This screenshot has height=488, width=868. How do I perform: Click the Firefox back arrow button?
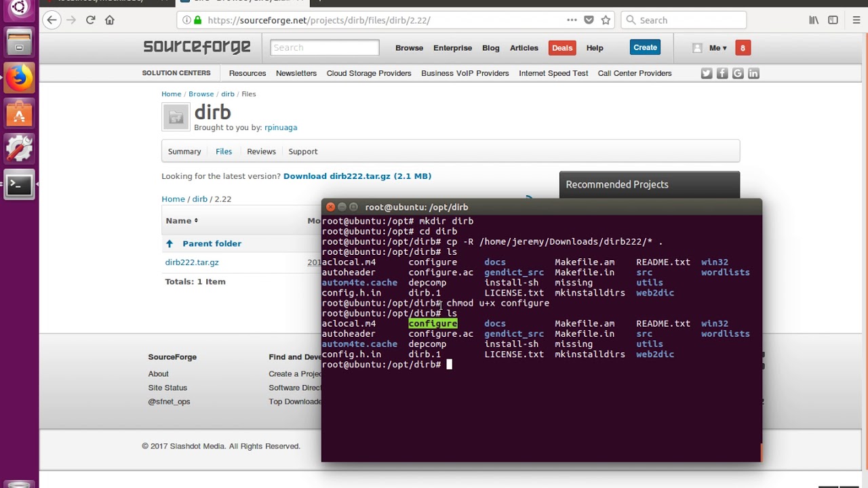click(x=52, y=20)
